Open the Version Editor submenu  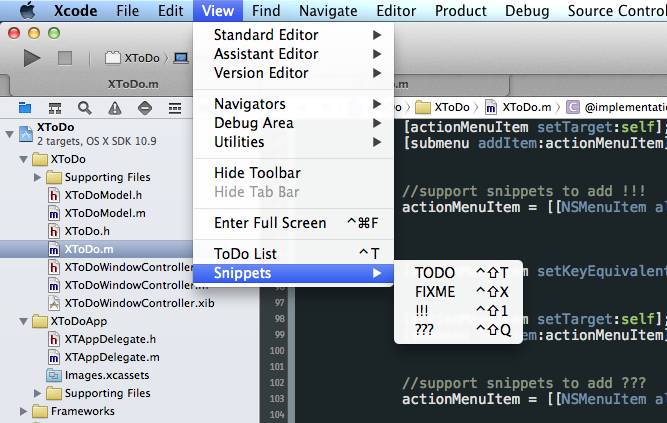(294, 73)
